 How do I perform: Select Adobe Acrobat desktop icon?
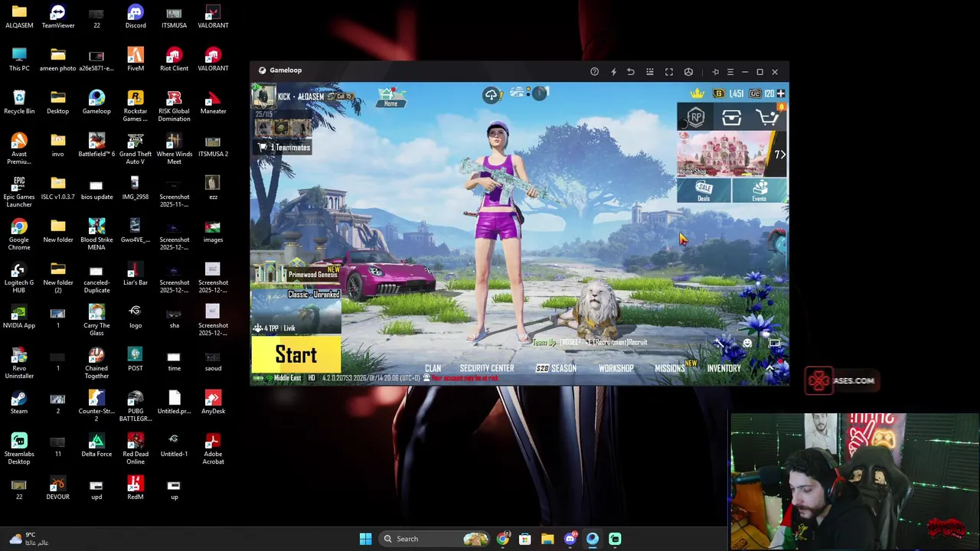pos(213,449)
